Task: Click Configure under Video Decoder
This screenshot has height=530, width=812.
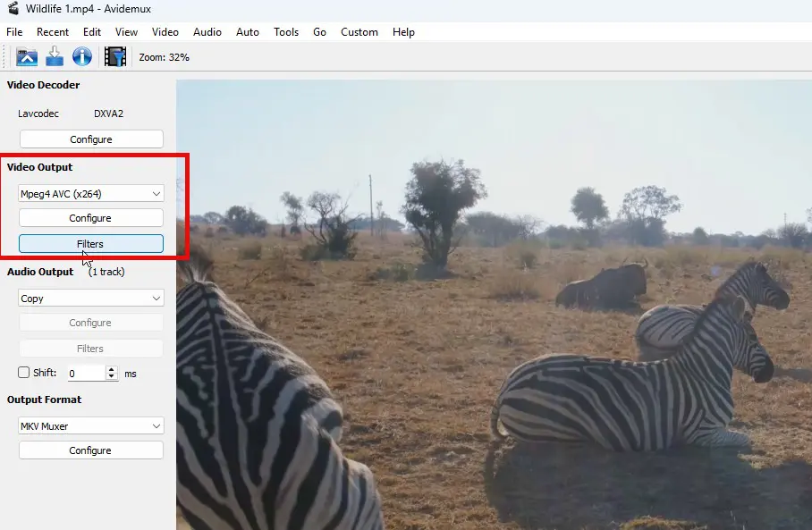Action: pyautogui.click(x=91, y=139)
